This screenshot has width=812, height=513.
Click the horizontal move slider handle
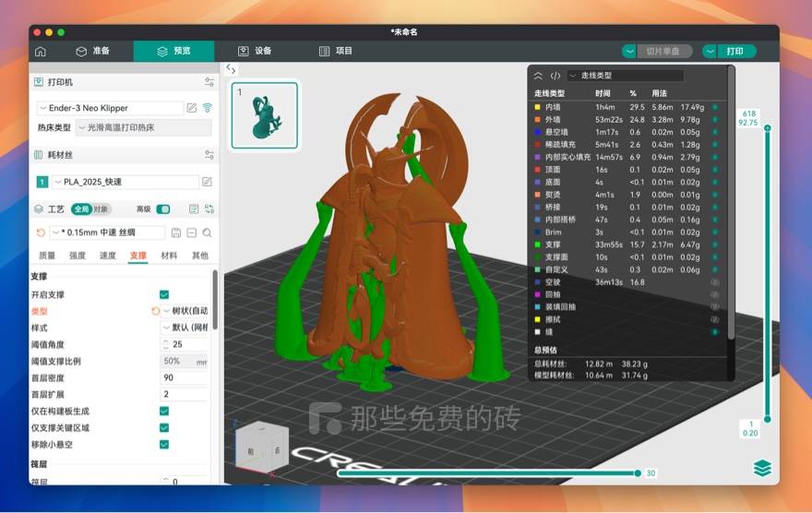pyautogui.click(x=638, y=473)
